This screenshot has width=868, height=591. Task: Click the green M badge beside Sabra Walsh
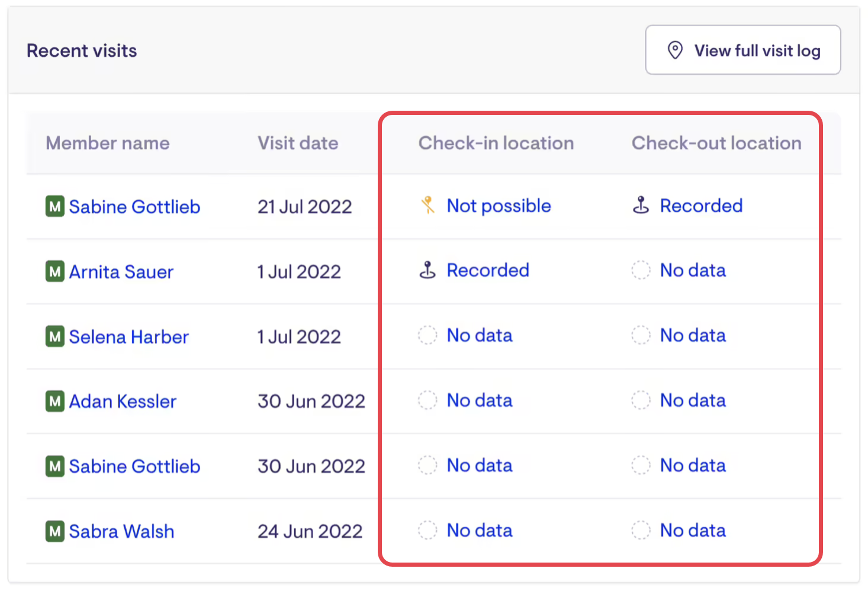[x=55, y=531]
